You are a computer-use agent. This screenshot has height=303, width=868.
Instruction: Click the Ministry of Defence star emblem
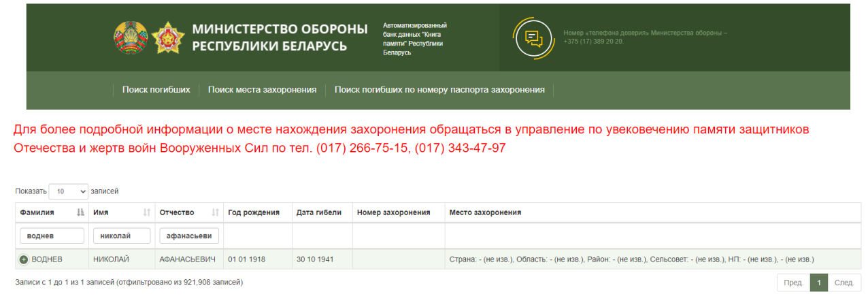click(x=167, y=37)
